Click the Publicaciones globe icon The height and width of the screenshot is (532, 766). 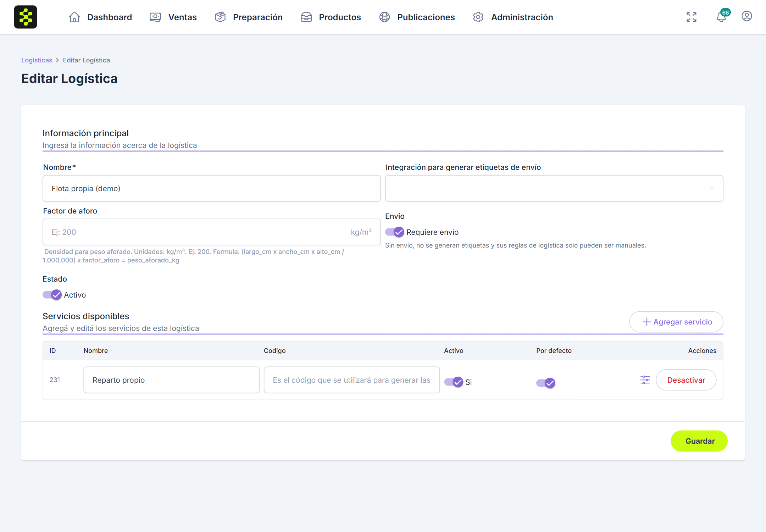(x=384, y=17)
